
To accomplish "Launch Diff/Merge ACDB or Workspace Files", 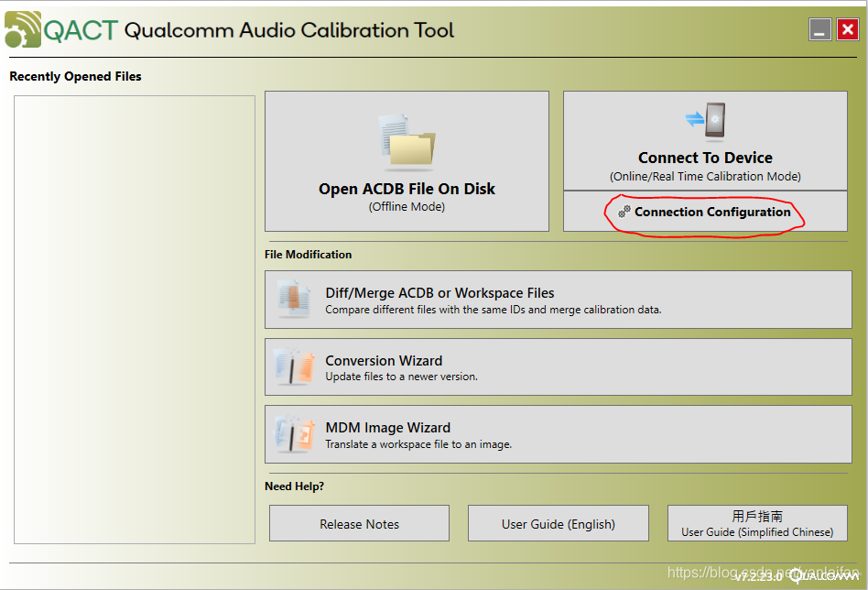I will (558, 300).
